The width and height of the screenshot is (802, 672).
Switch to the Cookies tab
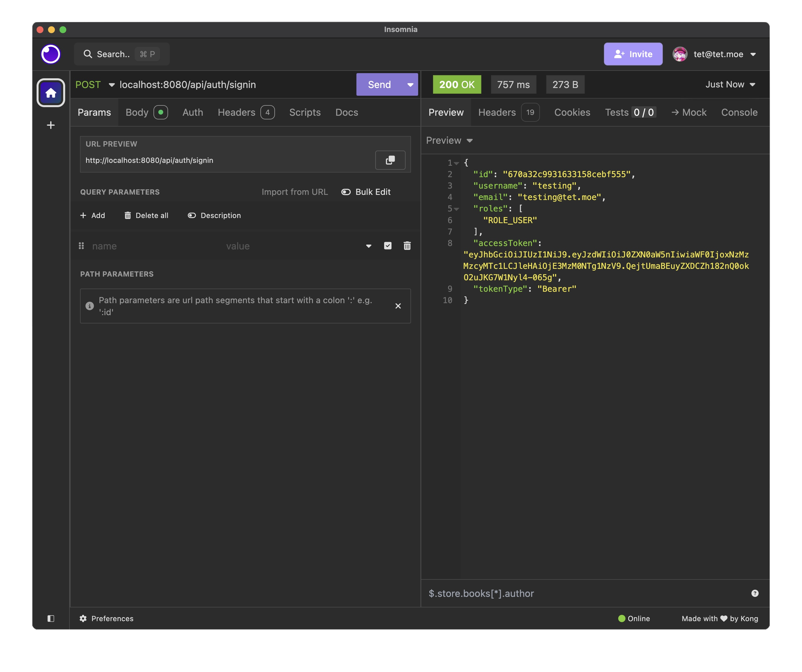click(x=572, y=112)
